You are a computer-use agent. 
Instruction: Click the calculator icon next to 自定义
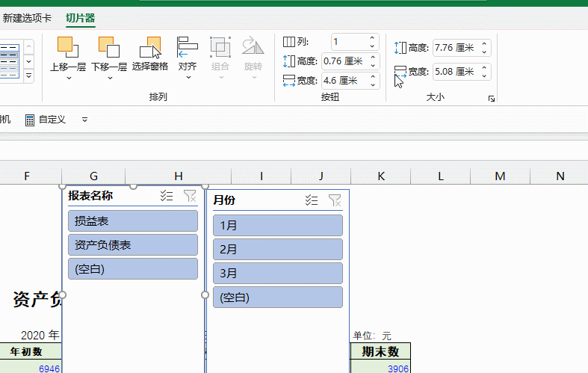click(x=30, y=120)
